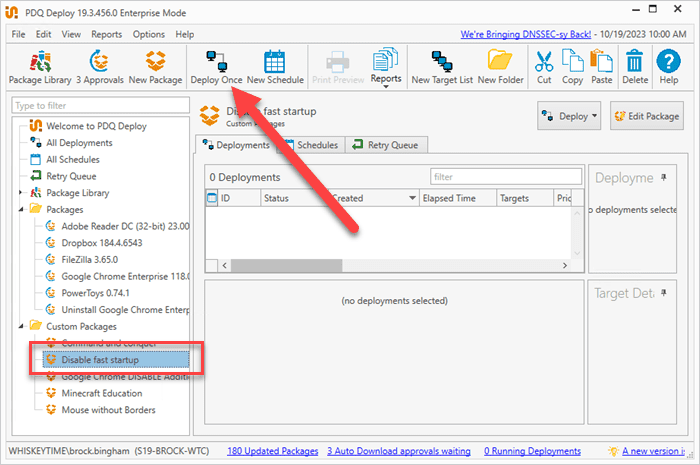Open the 180 Updated Packages link
This screenshot has width=700, height=465.
pyautogui.click(x=273, y=451)
